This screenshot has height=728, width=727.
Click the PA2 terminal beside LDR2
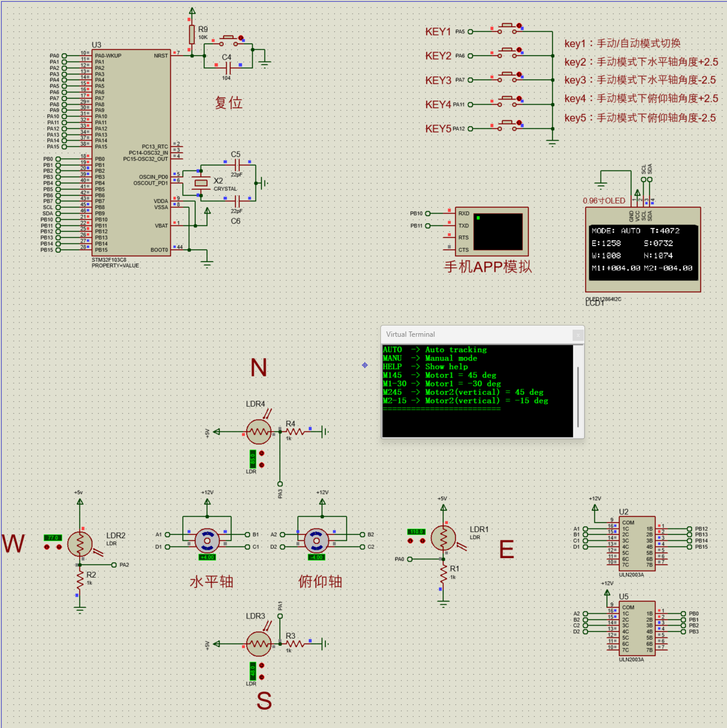(114, 565)
